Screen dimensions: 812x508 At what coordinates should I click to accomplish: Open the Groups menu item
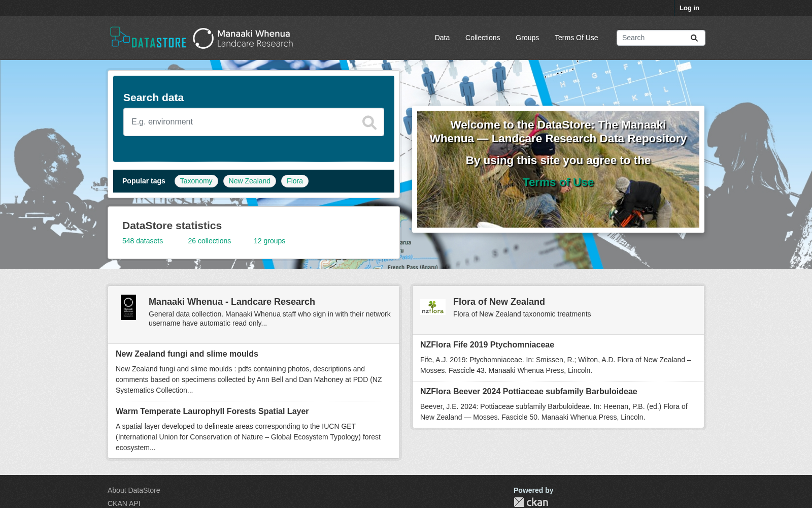tap(527, 38)
